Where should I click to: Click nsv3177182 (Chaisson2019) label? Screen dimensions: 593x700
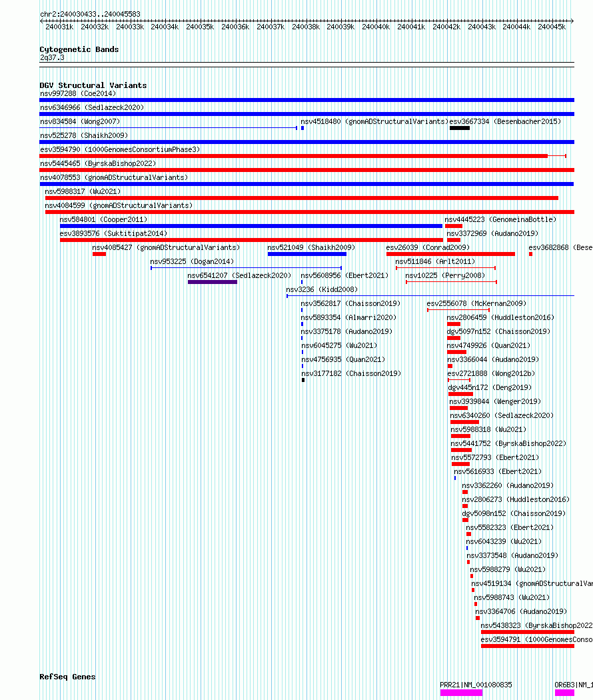(351, 373)
